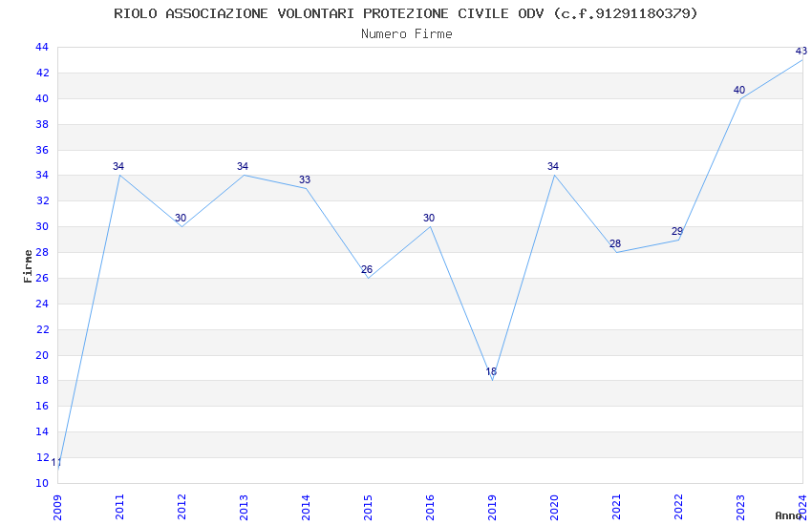Click the y-axis tick label 12
812x525 pixels.
tap(42, 457)
